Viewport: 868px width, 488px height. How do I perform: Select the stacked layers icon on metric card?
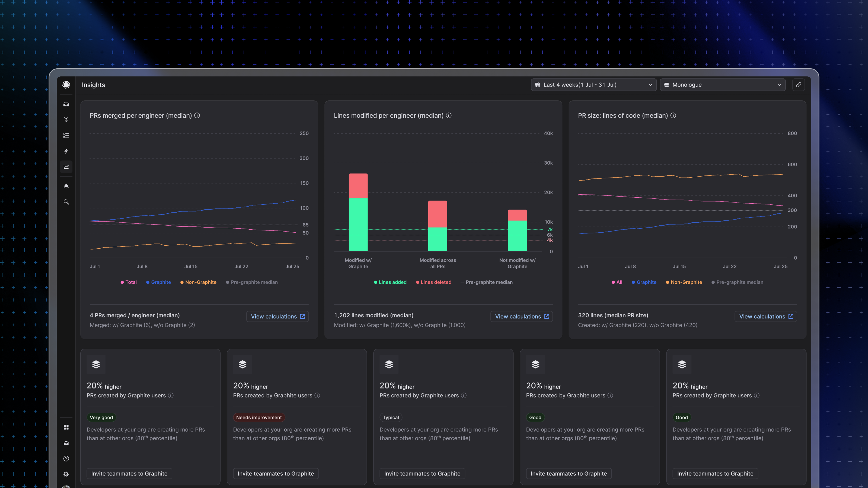[x=96, y=364]
